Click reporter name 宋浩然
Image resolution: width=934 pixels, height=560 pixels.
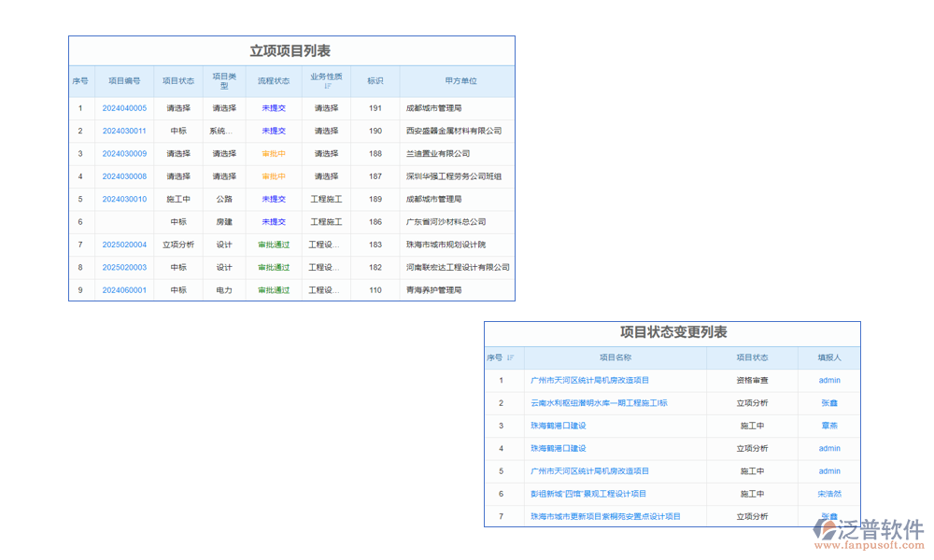(x=828, y=494)
